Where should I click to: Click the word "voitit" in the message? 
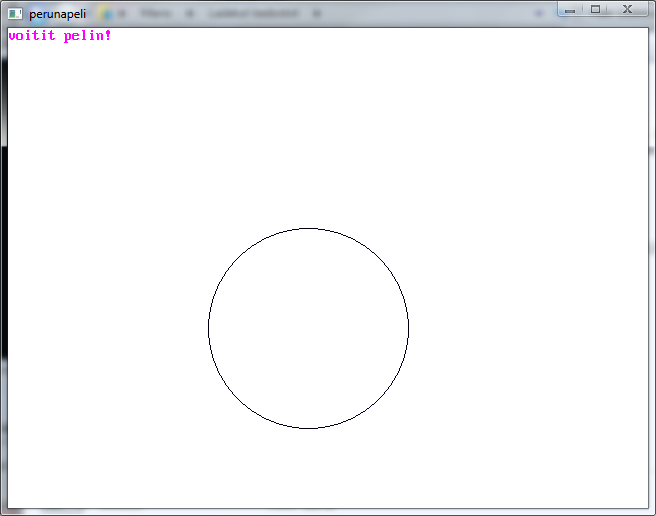coord(31,36)
